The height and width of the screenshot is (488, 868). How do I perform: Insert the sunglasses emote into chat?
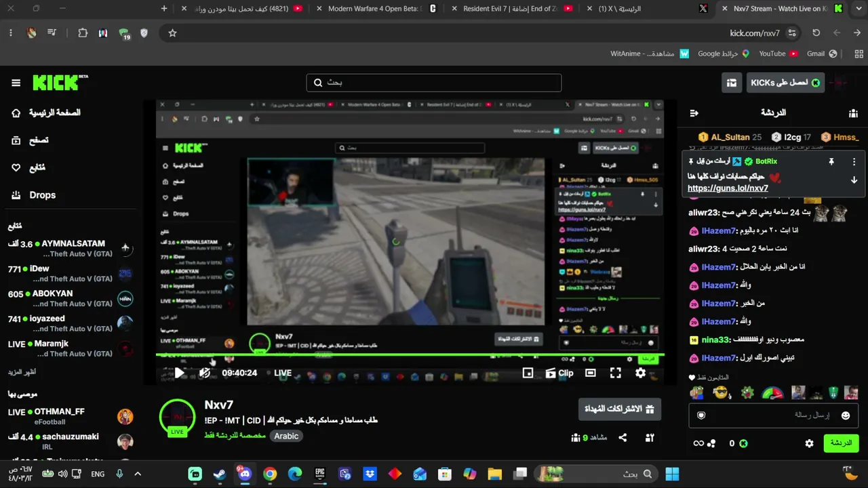722,392
